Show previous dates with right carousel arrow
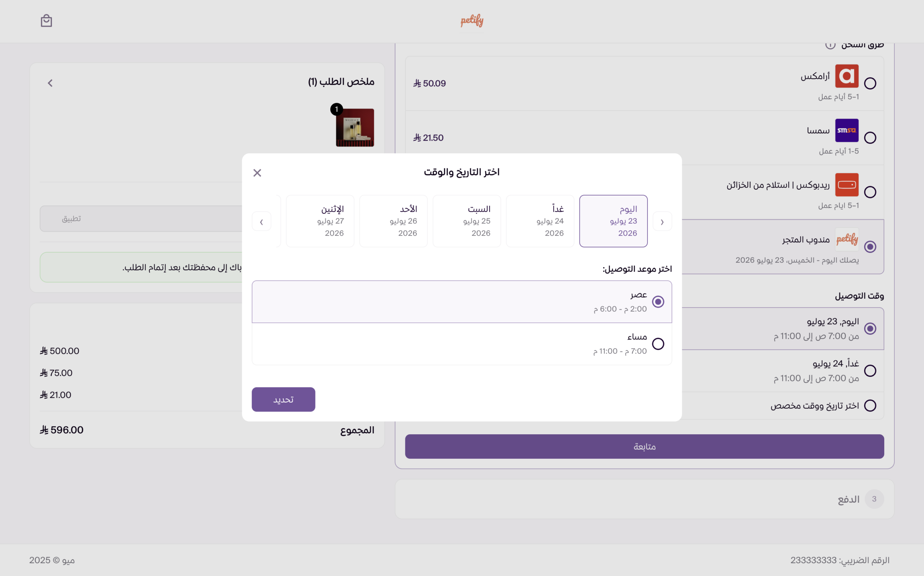Viewport: 924px width, 576px height. point(662,221)
